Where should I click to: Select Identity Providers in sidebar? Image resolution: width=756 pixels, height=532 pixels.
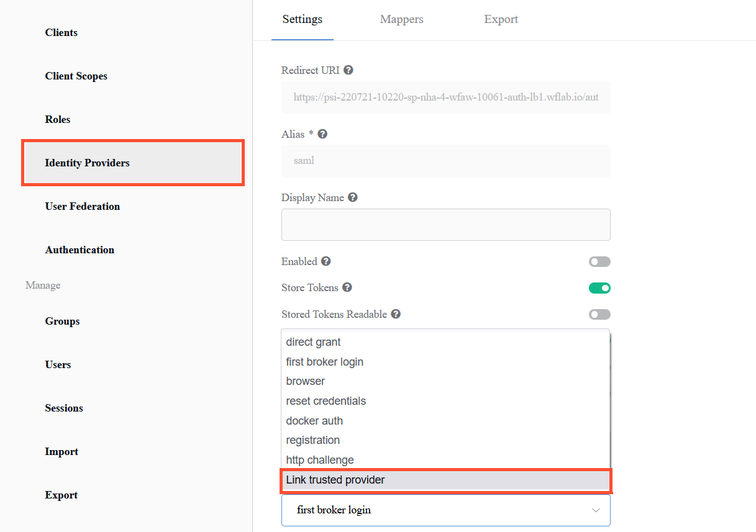[132, 163]
